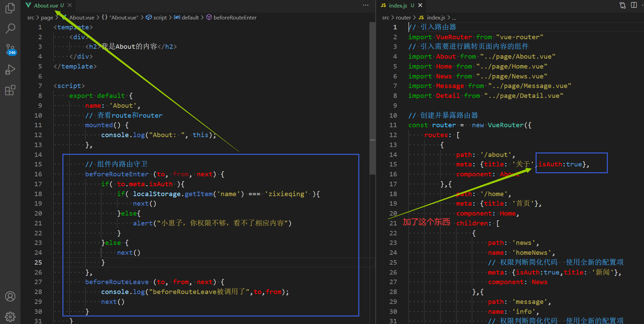
Task: Click 'default' breadcrumb segment
Action: [186, 17]
